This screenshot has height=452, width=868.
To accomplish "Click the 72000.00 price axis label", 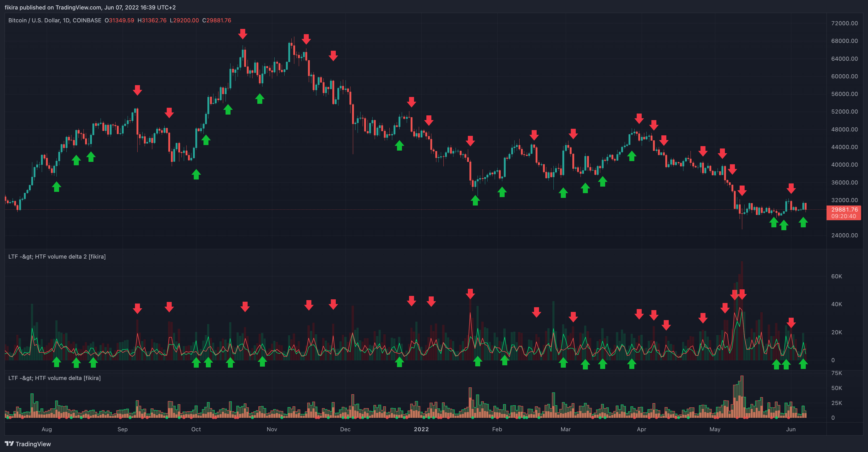I will pos(844,23).
